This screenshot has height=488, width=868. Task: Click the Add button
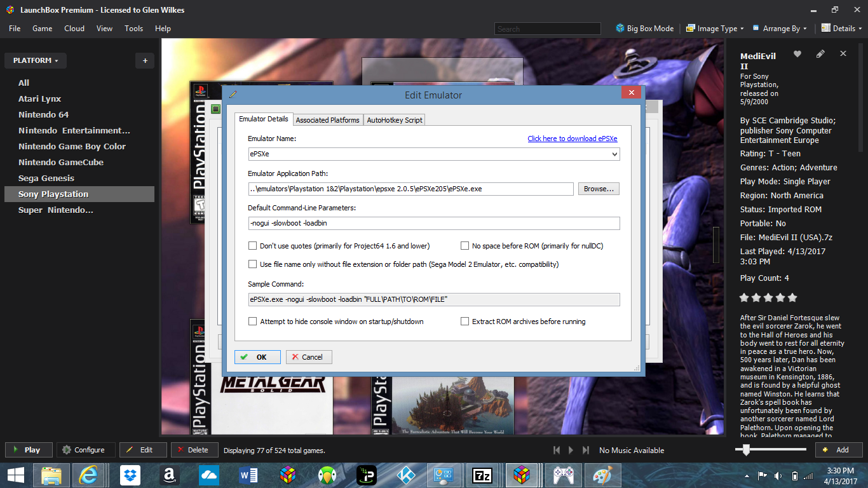(x=839, y=450)
